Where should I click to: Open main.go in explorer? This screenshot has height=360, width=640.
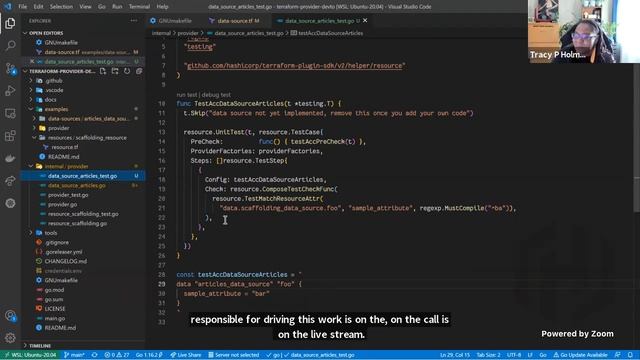[x=55, y=318]
